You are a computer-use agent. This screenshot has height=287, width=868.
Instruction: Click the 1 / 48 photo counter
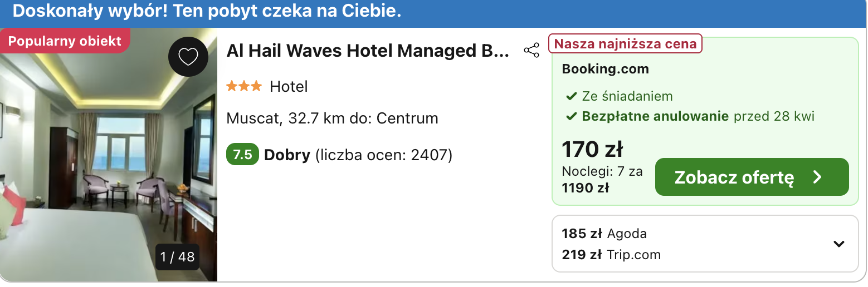(x=177, y=257)
